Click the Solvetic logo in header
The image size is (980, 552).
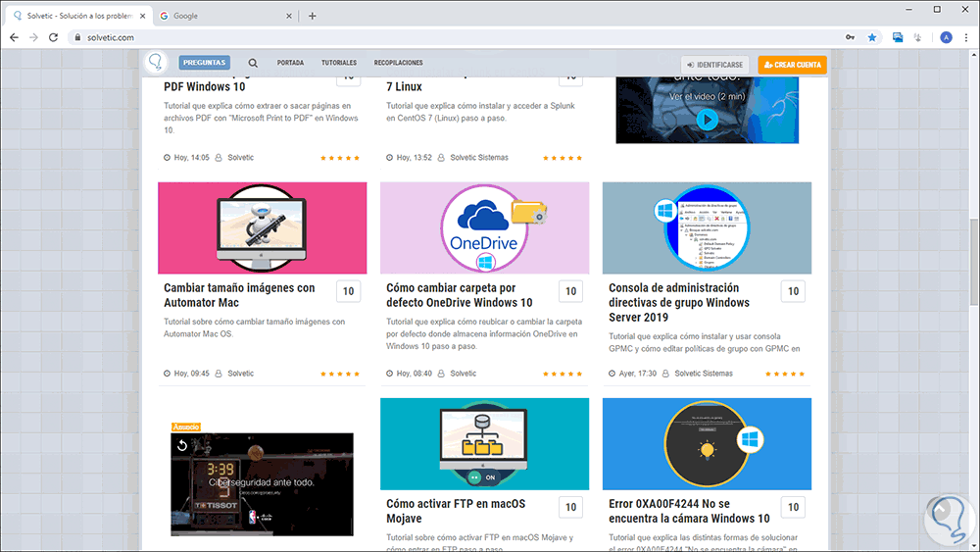tap(156, 62)
